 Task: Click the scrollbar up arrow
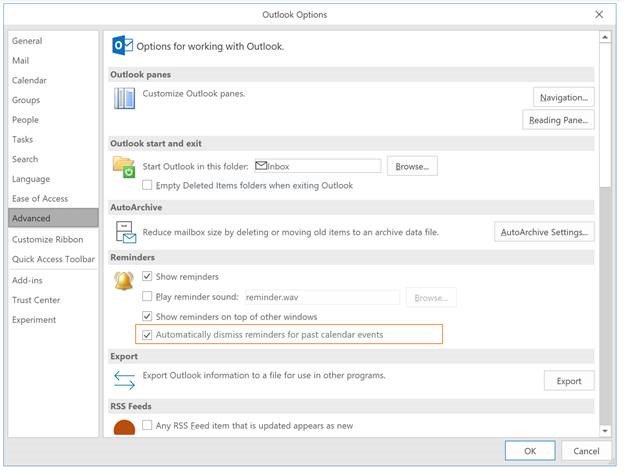(605, 37)
